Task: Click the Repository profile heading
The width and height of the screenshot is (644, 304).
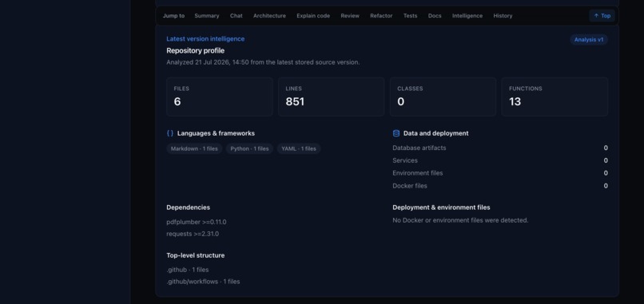Action: (x=196, y=51)
